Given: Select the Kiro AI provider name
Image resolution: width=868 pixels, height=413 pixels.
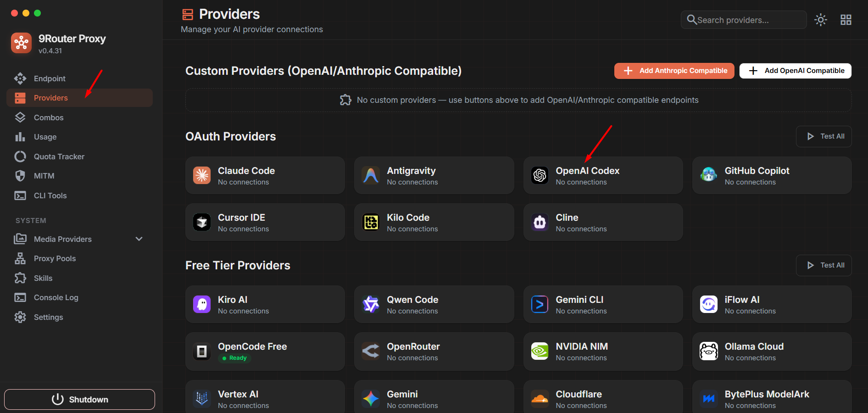Looking at the screenshot, I should 233,300.
